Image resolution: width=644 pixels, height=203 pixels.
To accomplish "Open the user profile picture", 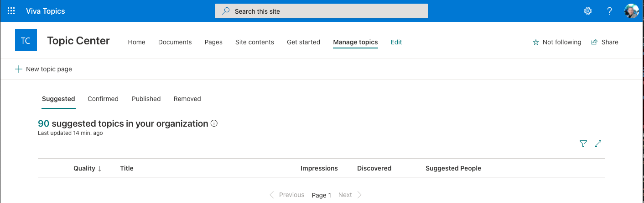I will 631,11.
